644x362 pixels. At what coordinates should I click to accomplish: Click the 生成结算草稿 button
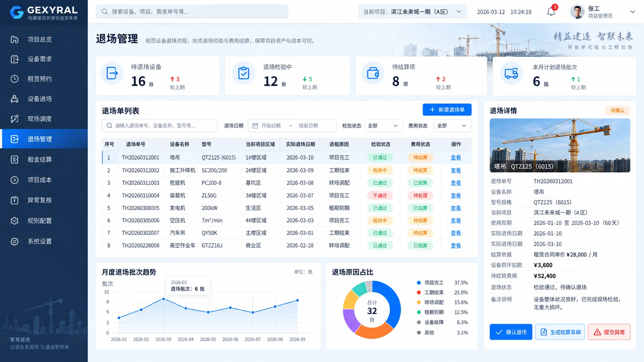tap(560, 332)
